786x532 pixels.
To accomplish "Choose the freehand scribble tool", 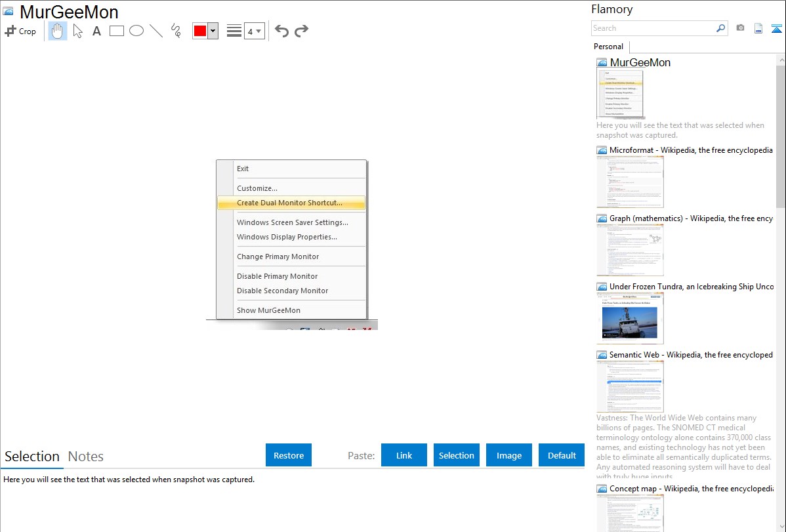I will [176, 31].
